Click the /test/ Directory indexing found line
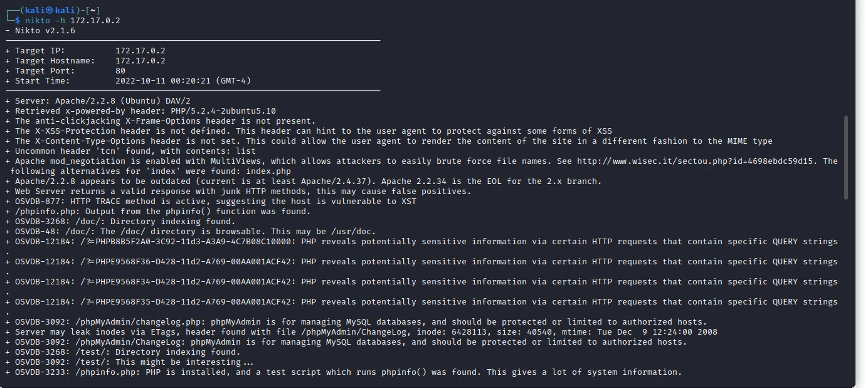The width and height of the screenshot is (868, 388). [x=125, y=352]
